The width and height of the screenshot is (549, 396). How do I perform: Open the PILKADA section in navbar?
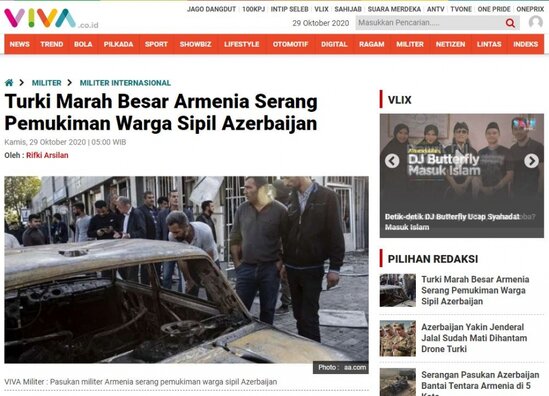pos(118,44)
